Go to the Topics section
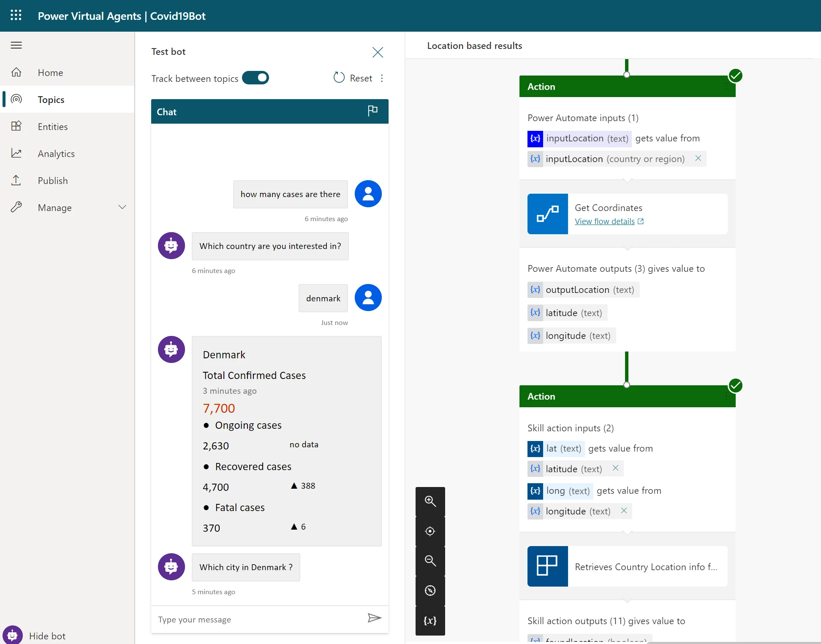Image resolution: width=821 pixels, height=644 pixels. pyautogui.click(x=51, y=99)
